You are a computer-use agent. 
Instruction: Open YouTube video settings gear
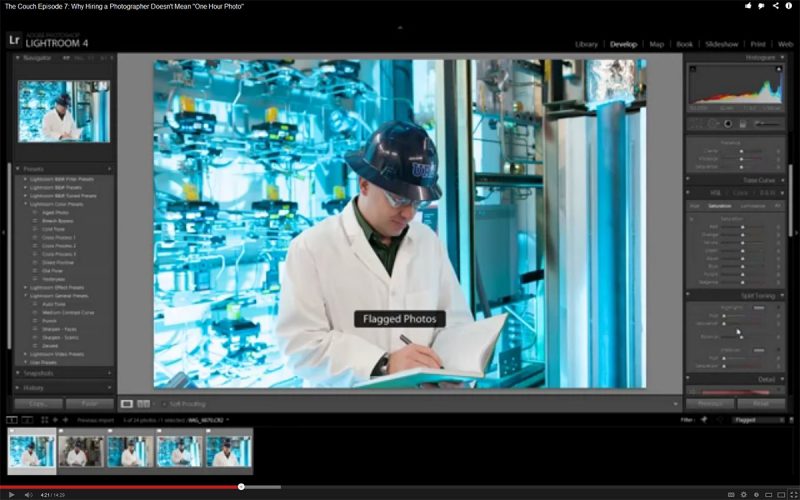[x=742, y=494]
